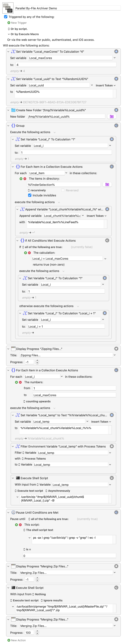The width and height of the screenshot is (123, 644).
Task: Collapse the Group action disclosure triangle
Action: 8,126
